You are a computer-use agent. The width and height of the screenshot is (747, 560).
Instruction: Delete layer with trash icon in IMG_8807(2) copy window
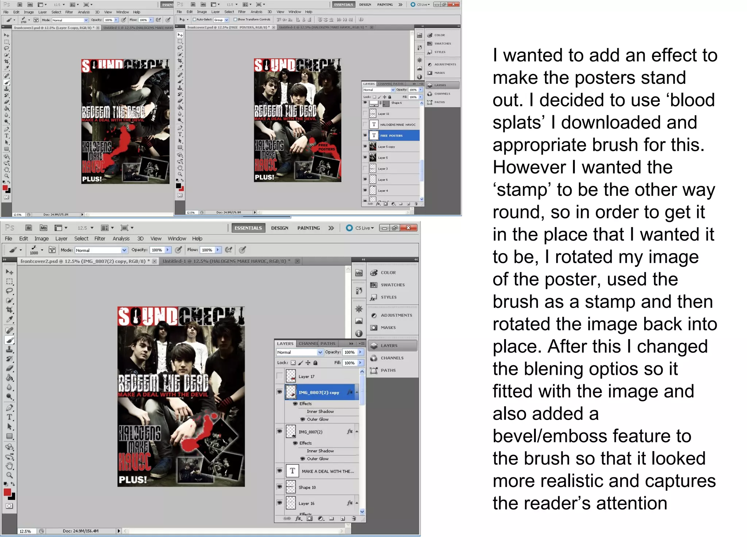pos(353,518)
